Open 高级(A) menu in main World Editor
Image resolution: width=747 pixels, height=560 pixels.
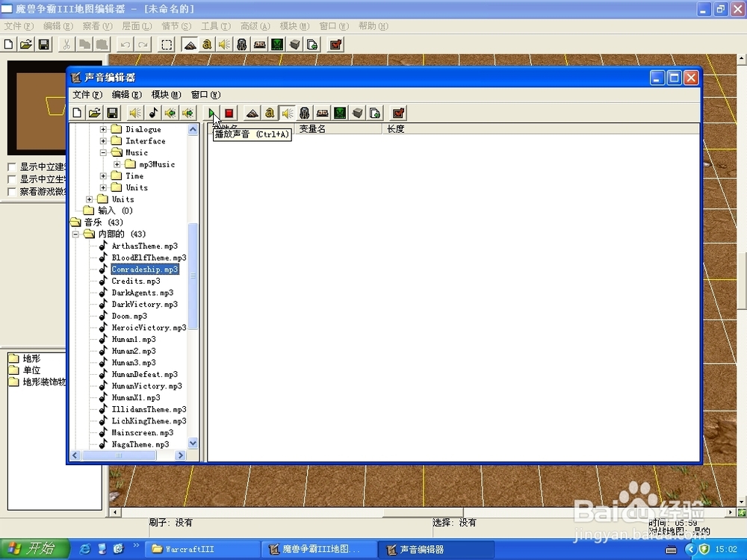255,26
